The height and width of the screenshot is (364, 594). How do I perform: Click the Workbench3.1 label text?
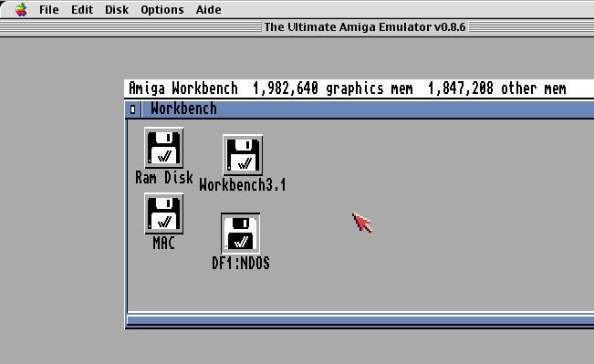click(x=243, y=185)
